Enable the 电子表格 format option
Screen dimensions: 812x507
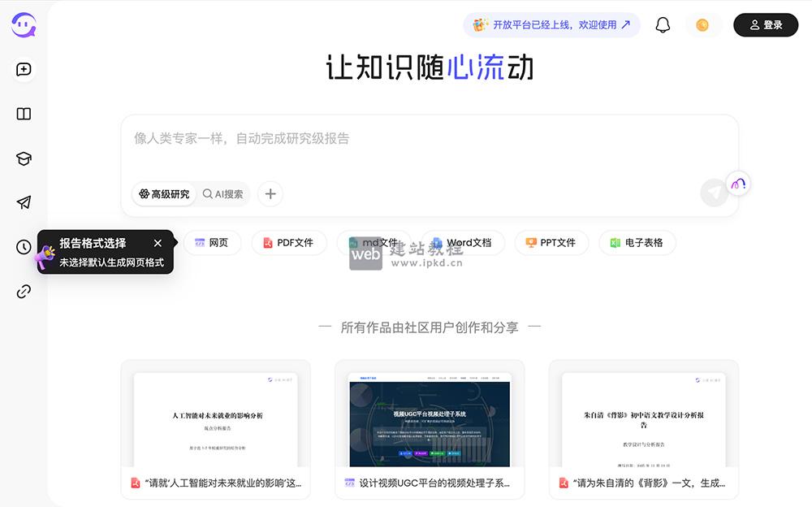637,242
